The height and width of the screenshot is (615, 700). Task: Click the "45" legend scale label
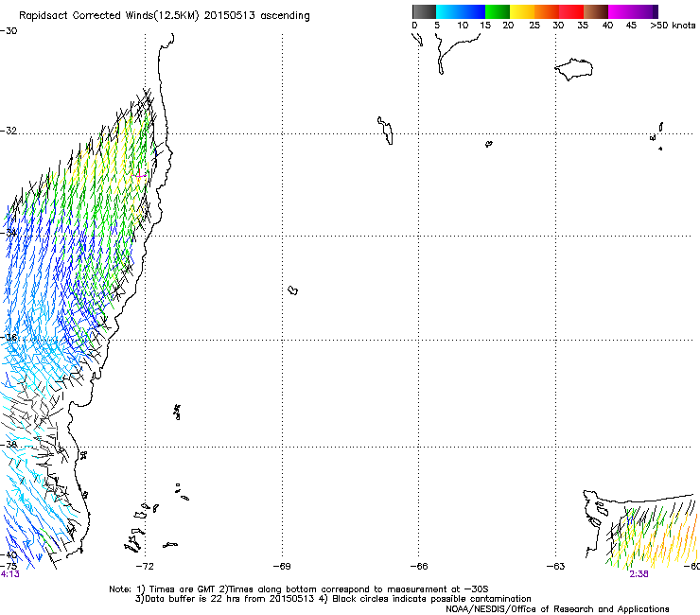pos(631,26)
